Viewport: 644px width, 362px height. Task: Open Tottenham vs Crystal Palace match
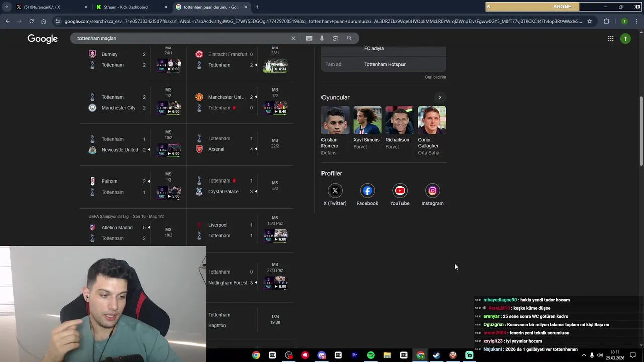pos(240,186)
